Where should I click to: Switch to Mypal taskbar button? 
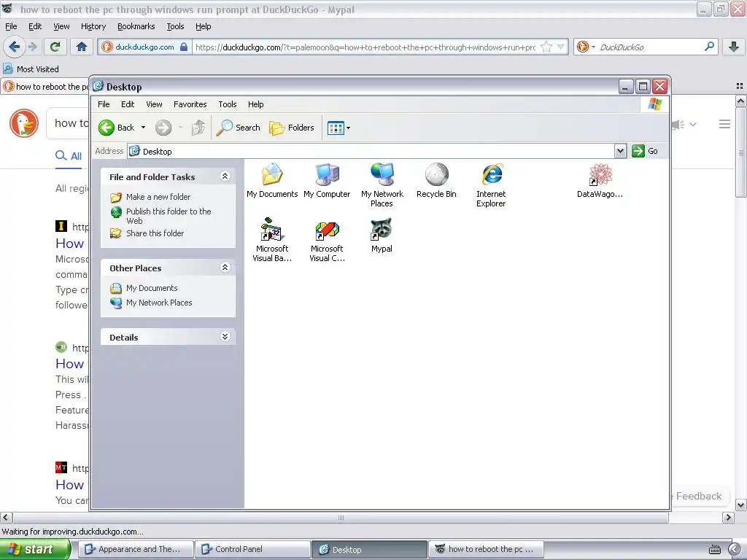[x=486, y=549]
